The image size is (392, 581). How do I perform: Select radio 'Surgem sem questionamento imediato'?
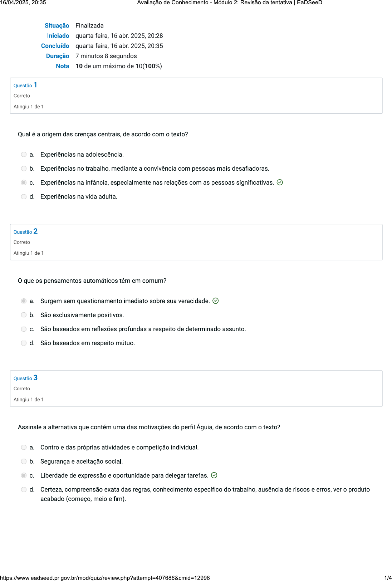(24, 301)
